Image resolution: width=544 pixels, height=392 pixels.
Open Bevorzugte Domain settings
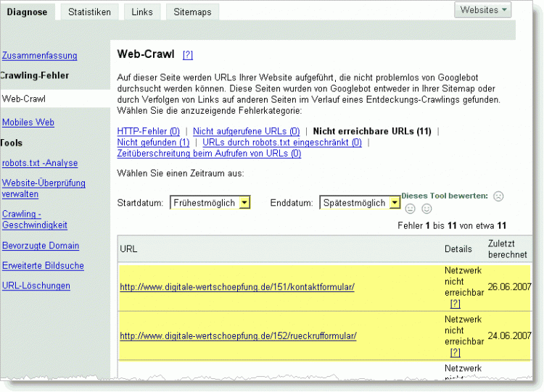tap(41, 246)
